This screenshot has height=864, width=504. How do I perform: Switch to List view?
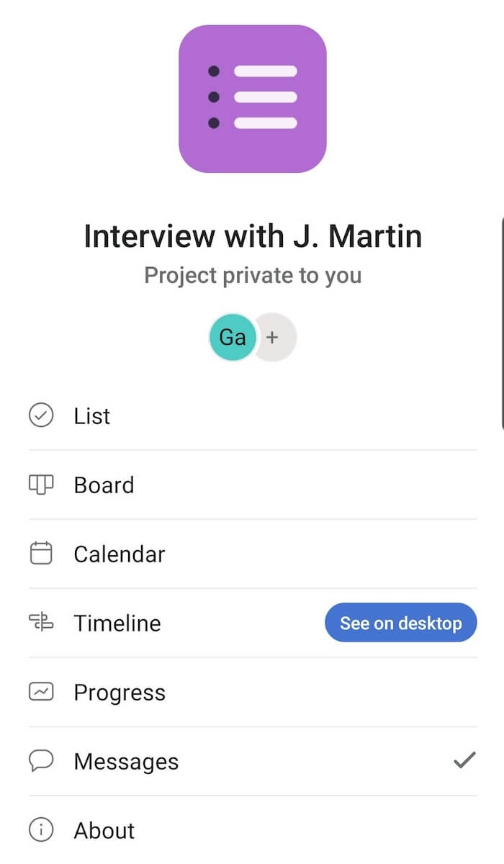(92, 416)
